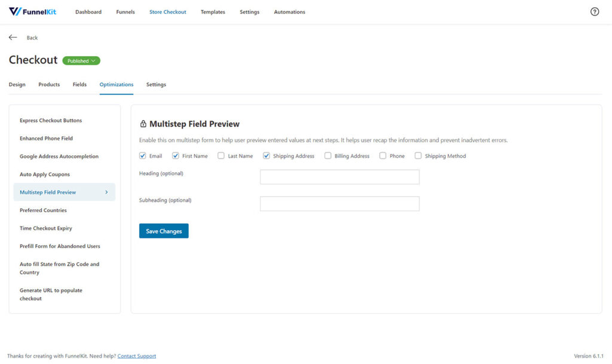Toggle the Shipping Address checkbox

266,155
